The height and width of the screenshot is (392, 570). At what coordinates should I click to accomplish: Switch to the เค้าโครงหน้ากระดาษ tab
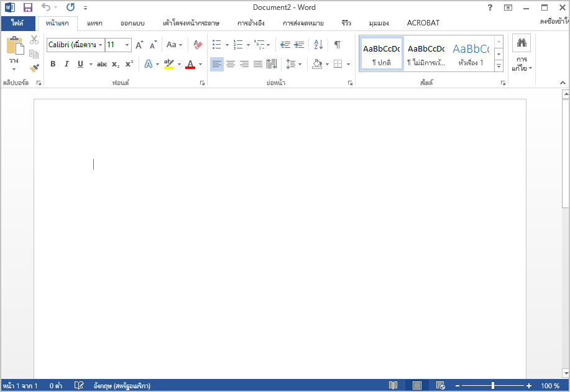coord(191,23)
